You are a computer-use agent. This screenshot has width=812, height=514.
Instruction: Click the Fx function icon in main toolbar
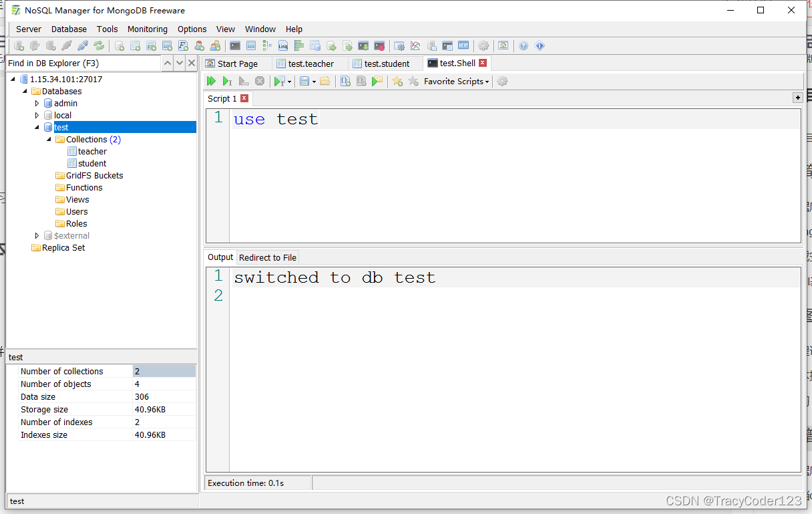(x=183, y=46)
